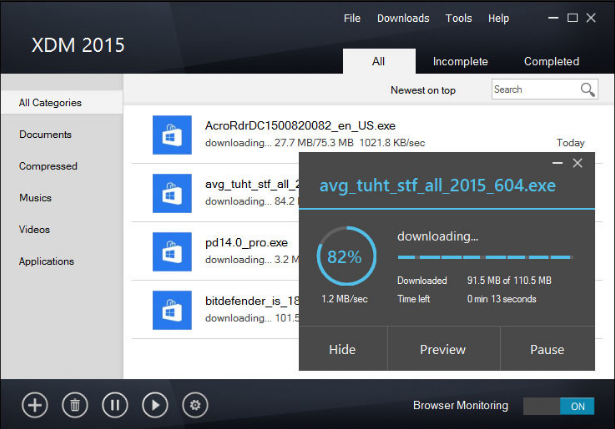Click the pd14.0_pro.exe file icon
This screenshot has height=429, width=615.
pos(172,252)
